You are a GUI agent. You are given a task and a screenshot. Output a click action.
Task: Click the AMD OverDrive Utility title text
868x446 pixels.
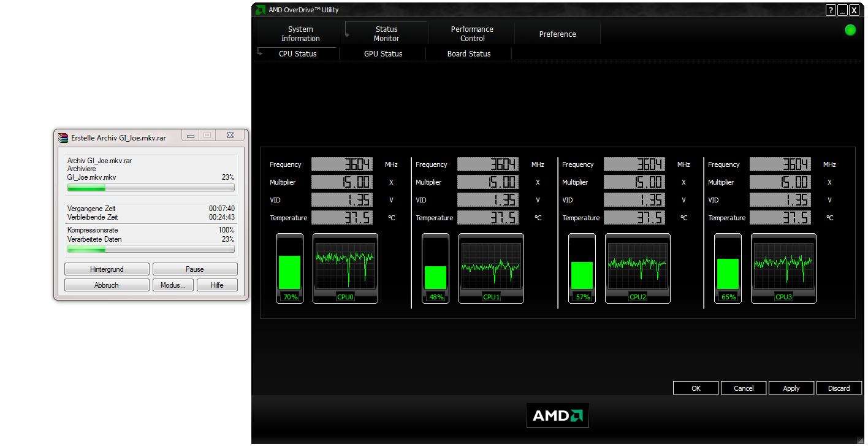[303, 10]
